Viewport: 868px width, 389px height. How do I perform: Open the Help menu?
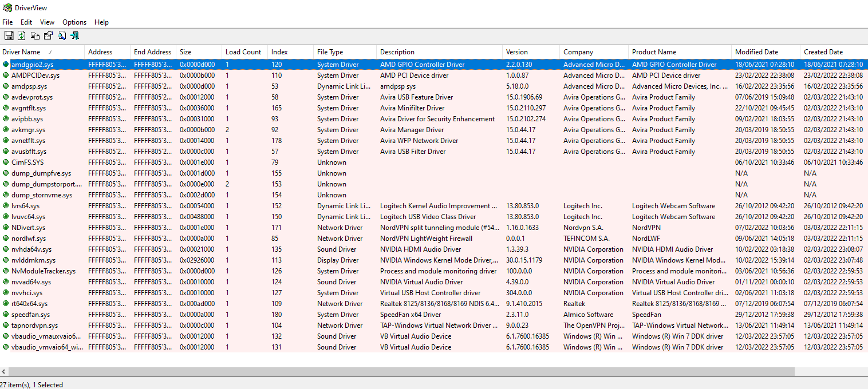click(x=101, y=22)
